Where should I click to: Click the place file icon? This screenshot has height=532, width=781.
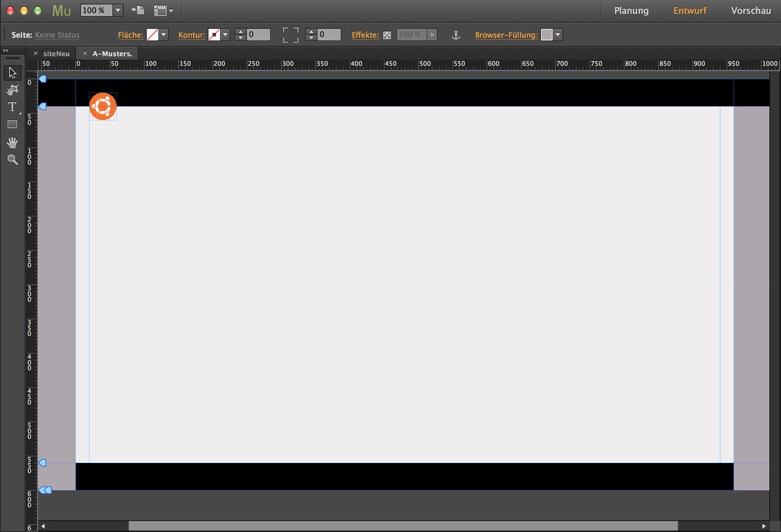(137, 10)
